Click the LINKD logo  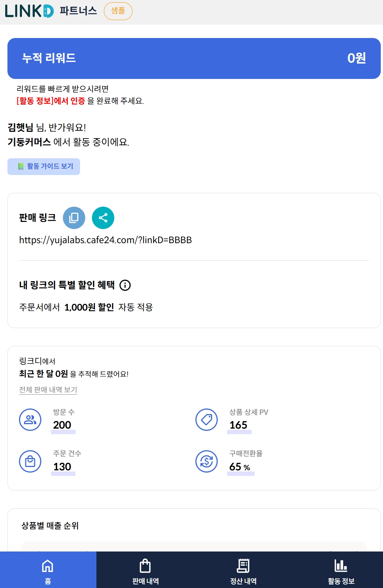point(29,11)
